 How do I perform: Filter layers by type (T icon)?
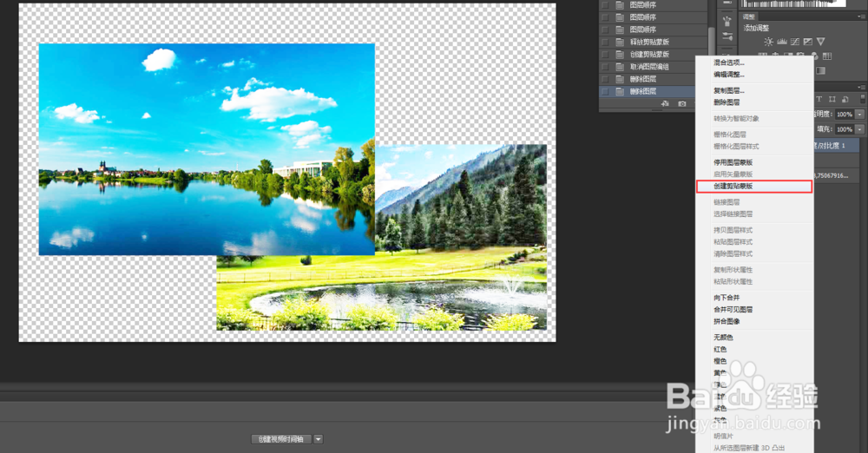[x=819, y=99]
